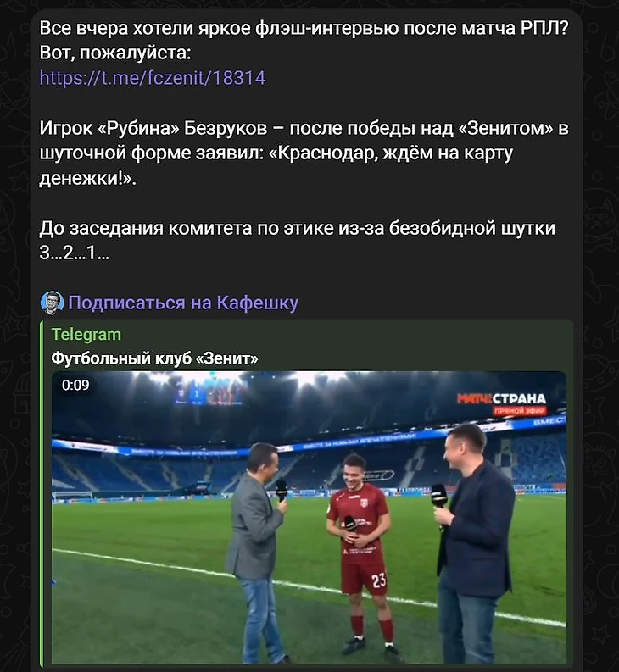Viewport: 619px width, 672px height.
Task: Click the number 23 on the player's shorts
Action: pos(379,580)
